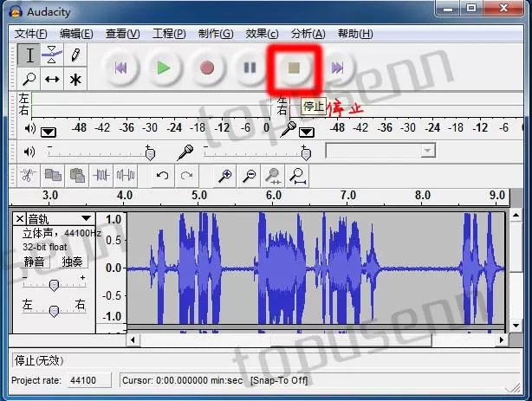Image resolution: width=532 pixels, height=401 pixels.
Task: Click the Cut scissors icon
Action: (x=29, y=176)
